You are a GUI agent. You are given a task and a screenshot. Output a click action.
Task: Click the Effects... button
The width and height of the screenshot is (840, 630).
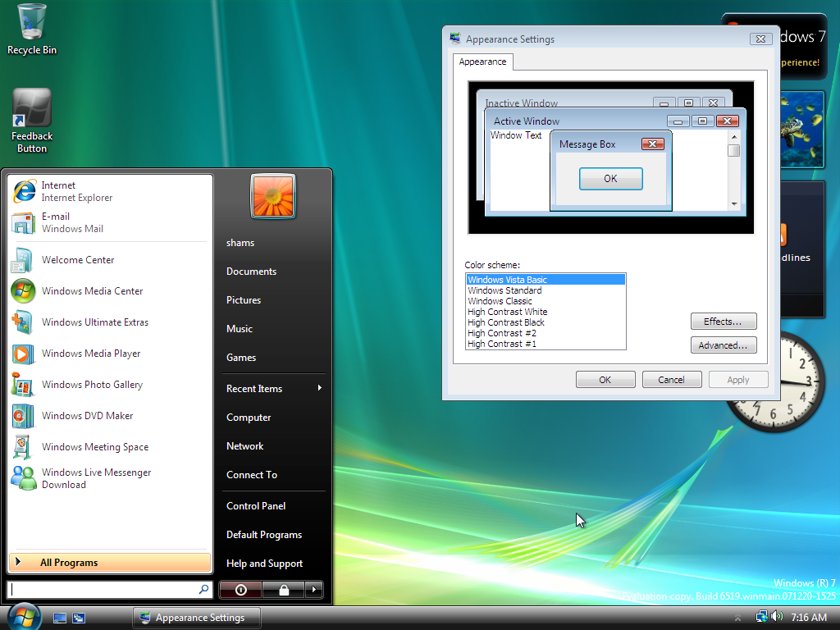[x=723, y=322]
